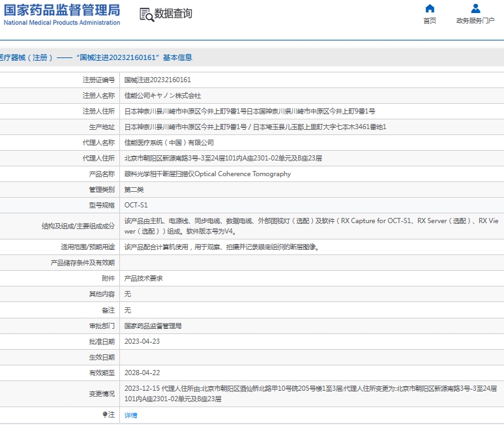
Task: Click the 适用范围 intended use text
Action: 222,247
